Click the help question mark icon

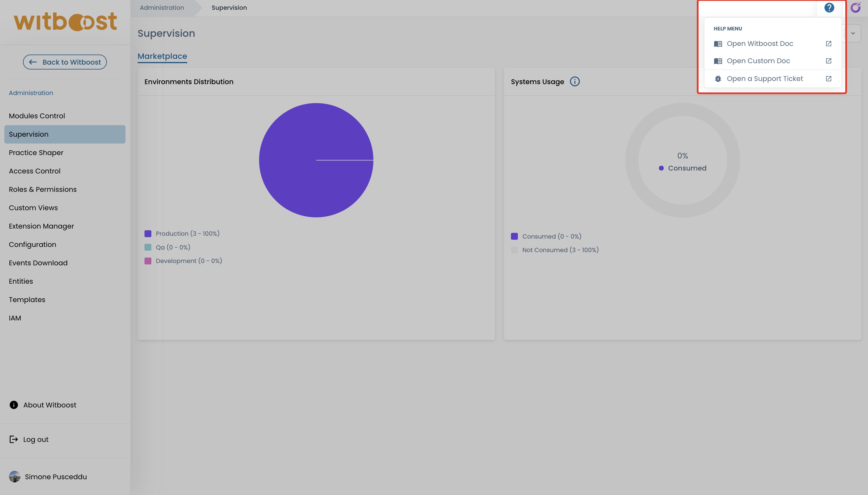(829, 7)
